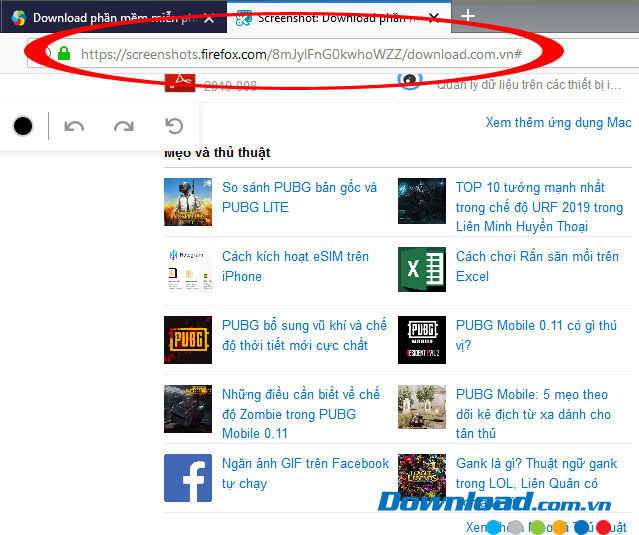The height and width of the screenshot is (535, 639).
Task: Open PUBG Mobile: 5 mẹo theo dõi article
Action: coord(533,414)
